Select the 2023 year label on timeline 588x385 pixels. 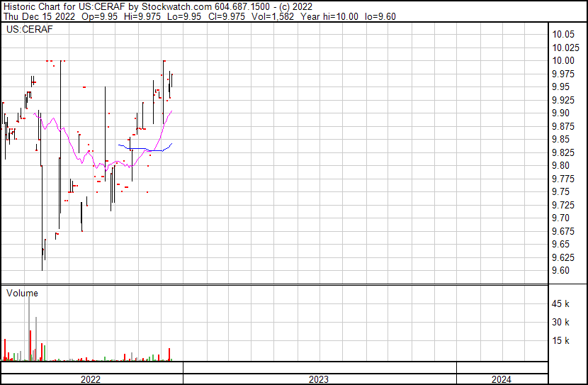click(x=320, y=379)
